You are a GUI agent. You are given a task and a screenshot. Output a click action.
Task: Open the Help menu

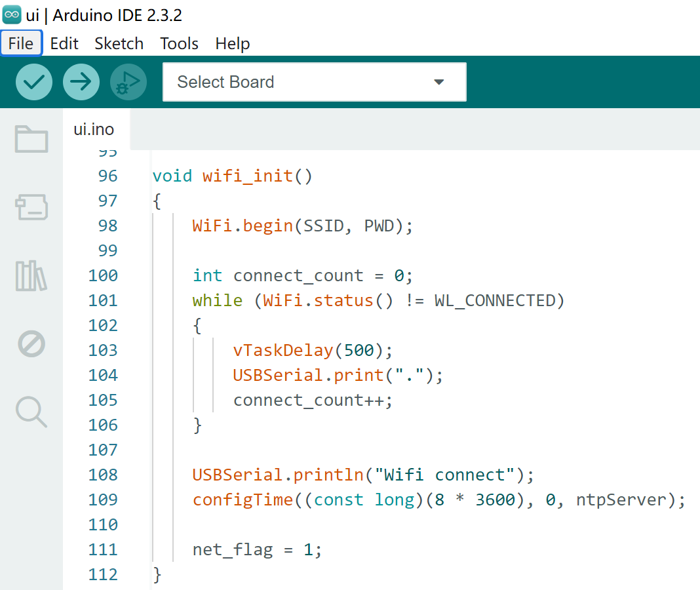coord(233,43)
